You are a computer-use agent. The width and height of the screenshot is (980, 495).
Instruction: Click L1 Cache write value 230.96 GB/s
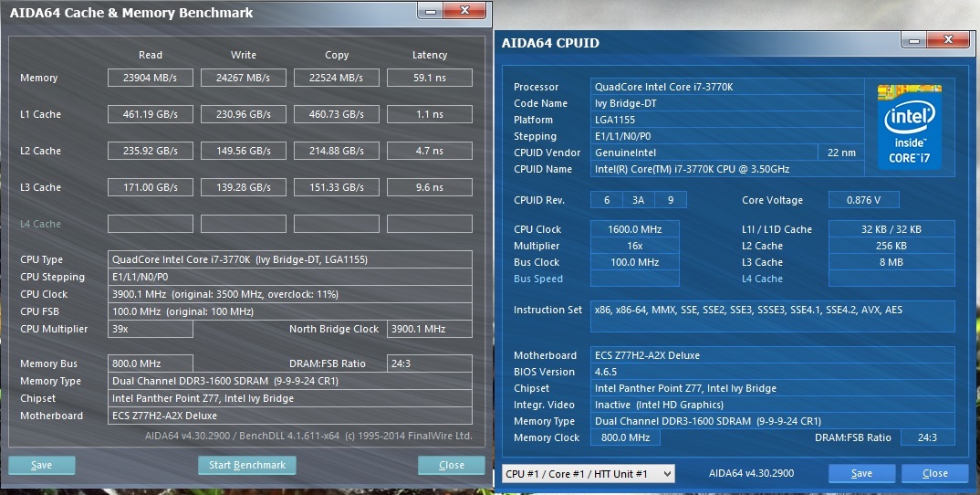[x=243, y=114]
